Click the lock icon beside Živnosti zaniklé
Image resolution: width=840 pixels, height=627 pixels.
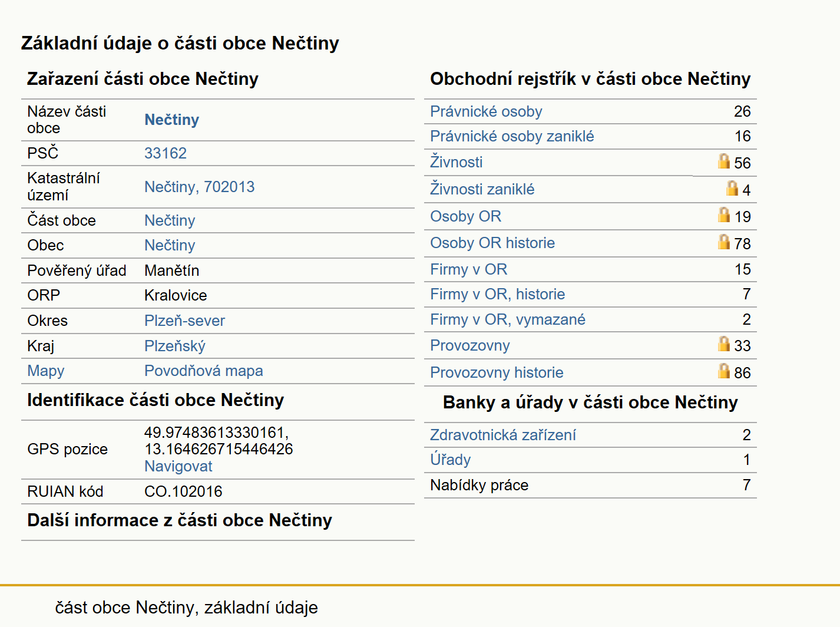pos(732,188)
